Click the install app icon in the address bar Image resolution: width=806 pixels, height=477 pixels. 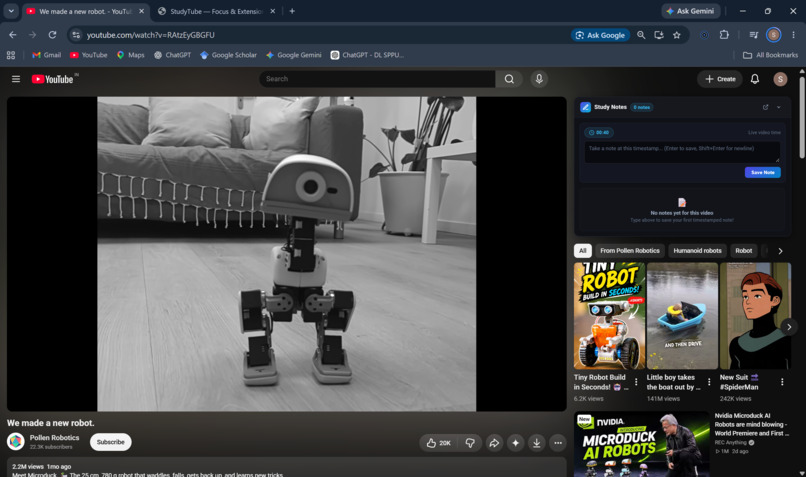[658, 35]
